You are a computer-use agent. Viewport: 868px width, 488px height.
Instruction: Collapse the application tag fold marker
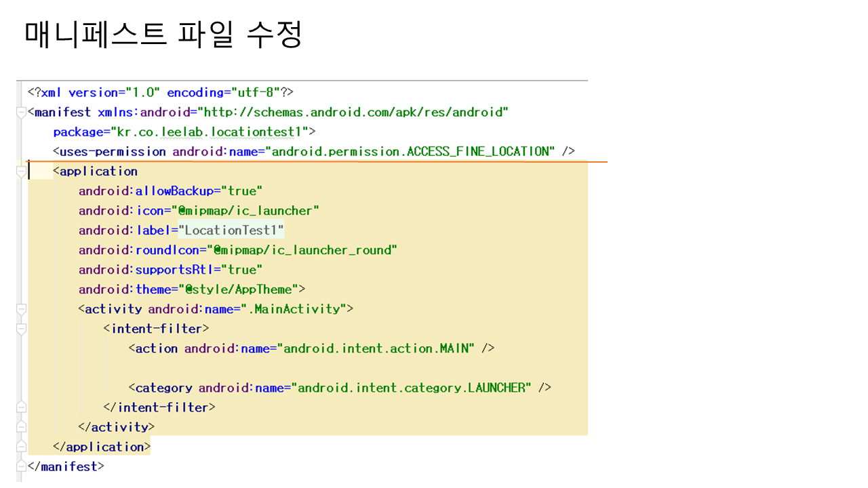(21, 171)
